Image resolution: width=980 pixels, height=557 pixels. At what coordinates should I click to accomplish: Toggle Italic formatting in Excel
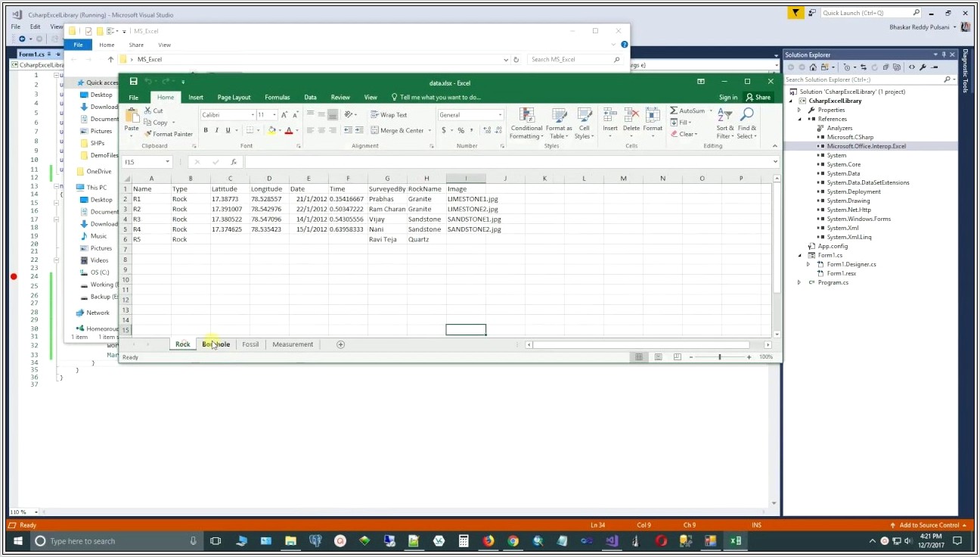pos(217,130)
